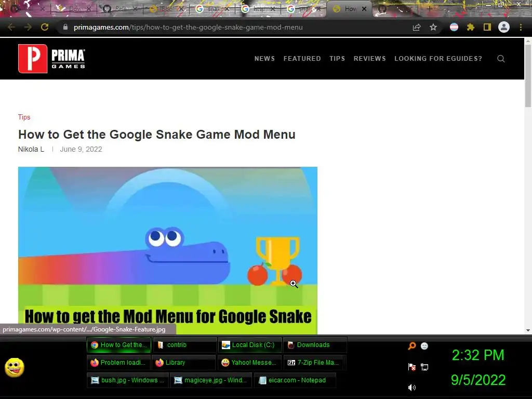Viewport: 532px width, 399px height.
Task: Click the red Tips category link
Action: click(x=24, y=117)
